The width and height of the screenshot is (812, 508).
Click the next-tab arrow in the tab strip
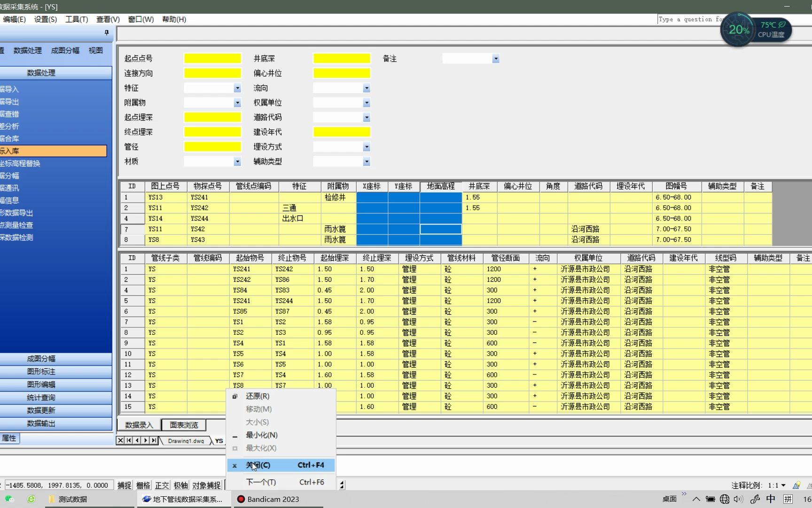(145, 441)
